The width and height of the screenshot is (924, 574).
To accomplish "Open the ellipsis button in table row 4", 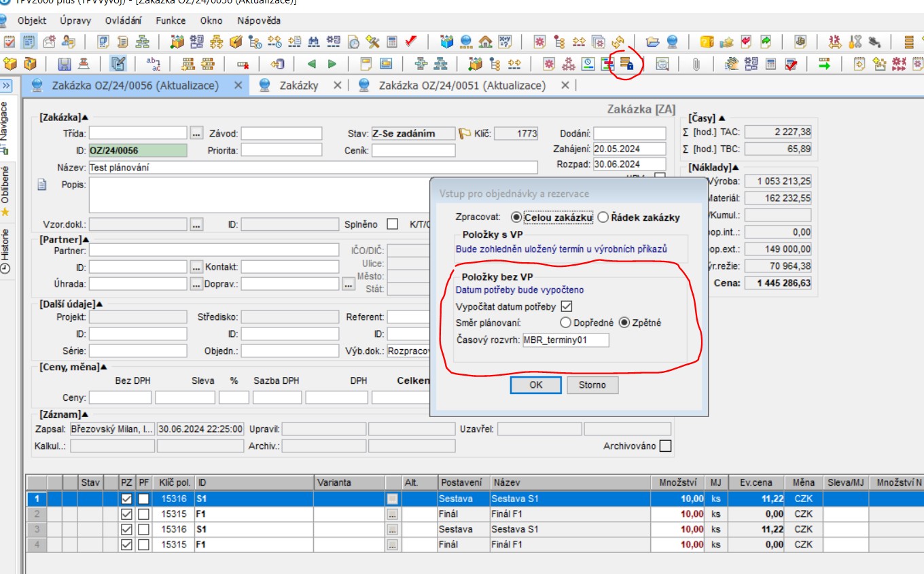I will tap(392, 544).
